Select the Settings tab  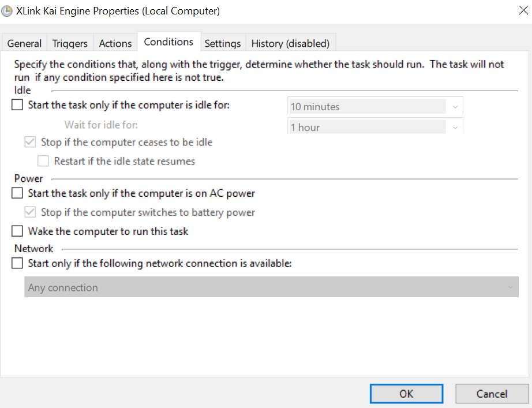click(223, 43)
